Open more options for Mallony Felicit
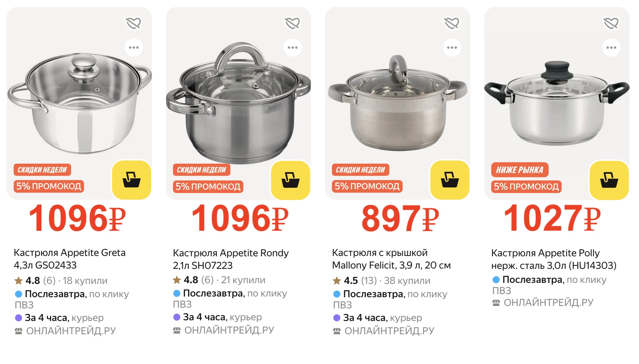 [x=452, y=48]
